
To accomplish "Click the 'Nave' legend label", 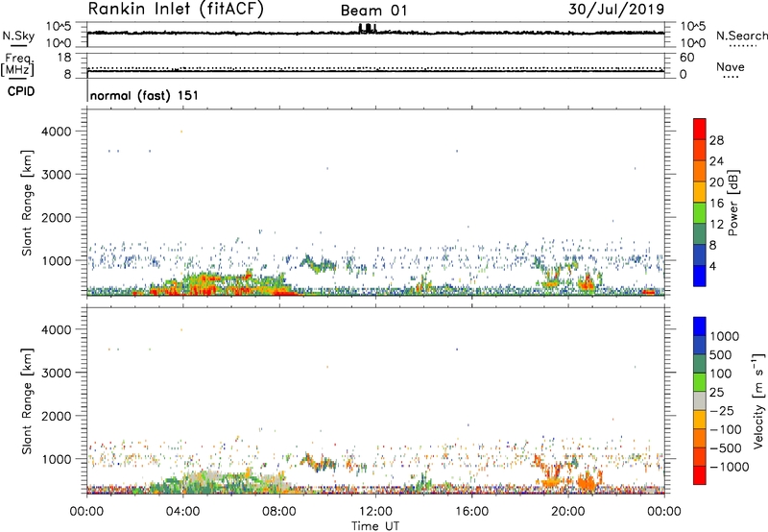I will point(731,67).
